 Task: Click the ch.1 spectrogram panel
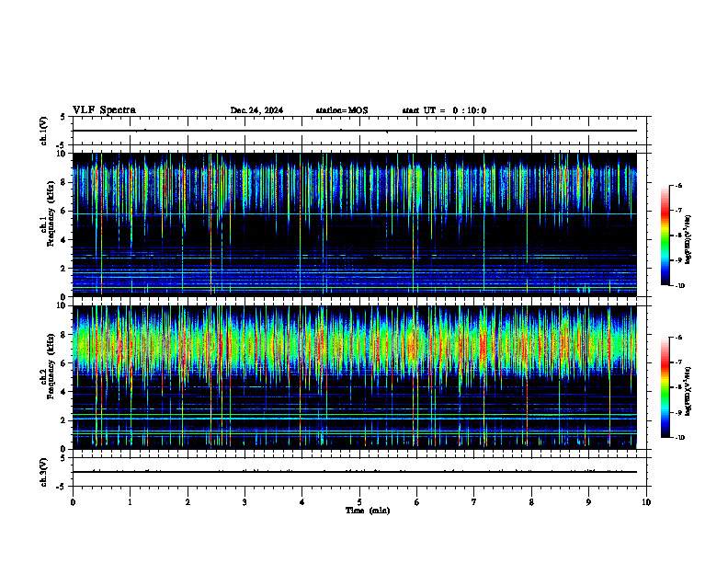[355, 224]
